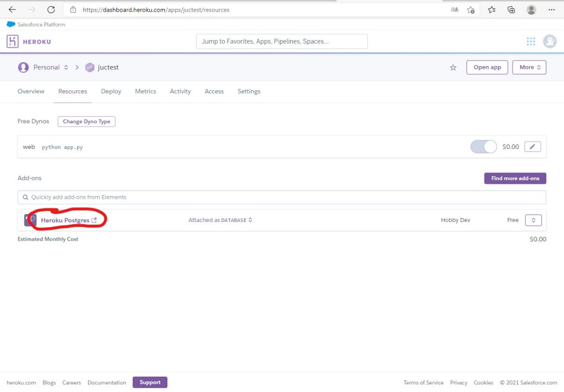
Task: Click the Open app button
Action: point(487,67)
